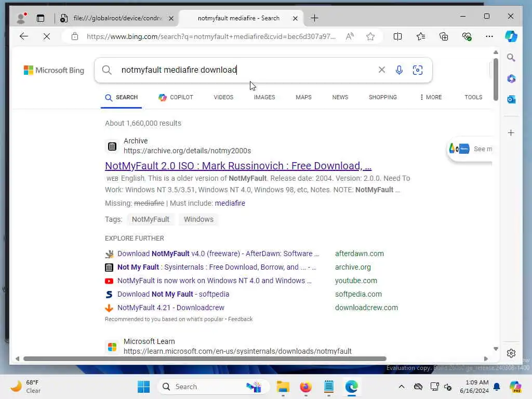Open Microsoft 365 sidebar icon
The height and width of the screenshot is (399, 532).
511,79
